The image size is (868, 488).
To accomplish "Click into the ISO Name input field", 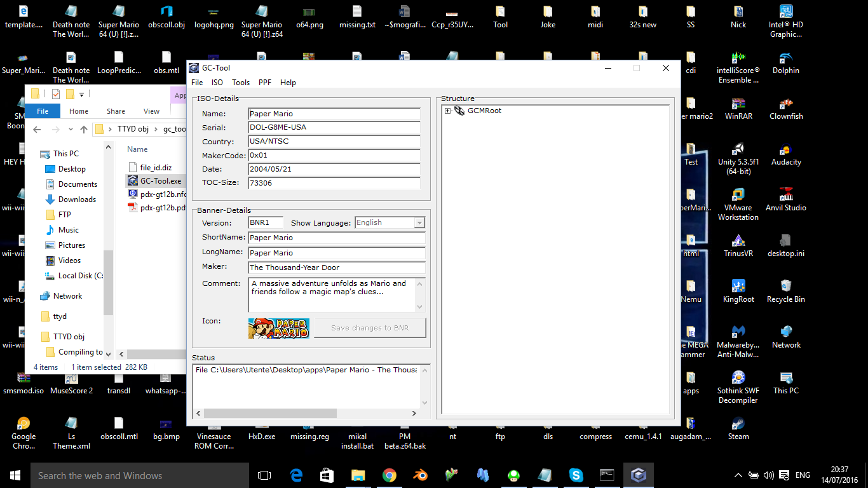I will [x=334, y=114].
